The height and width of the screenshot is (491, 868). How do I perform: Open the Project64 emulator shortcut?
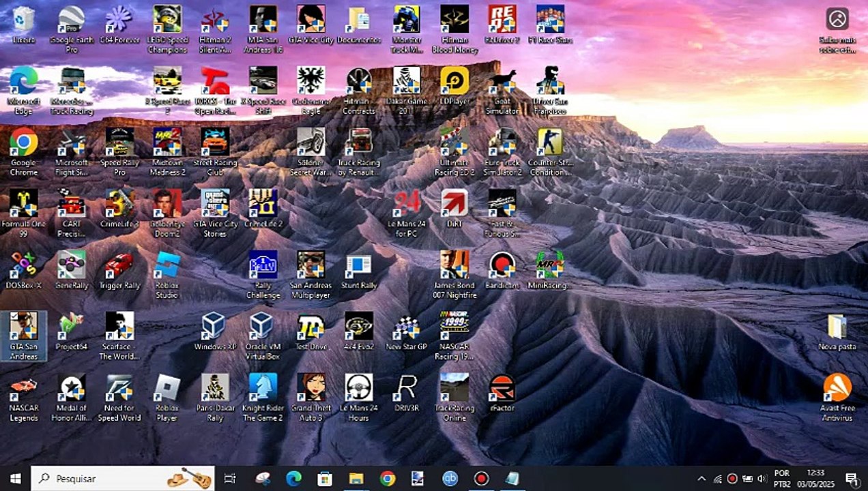72,332
